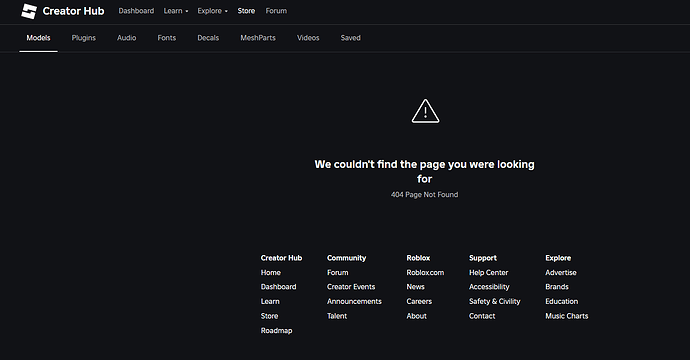Open the Advertise footer link

[x=561, y=272]
